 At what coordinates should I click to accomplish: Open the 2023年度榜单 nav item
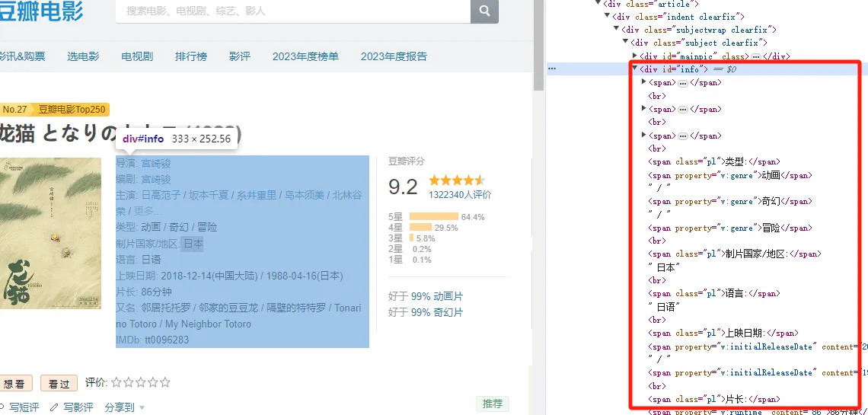tap(305, 56)
